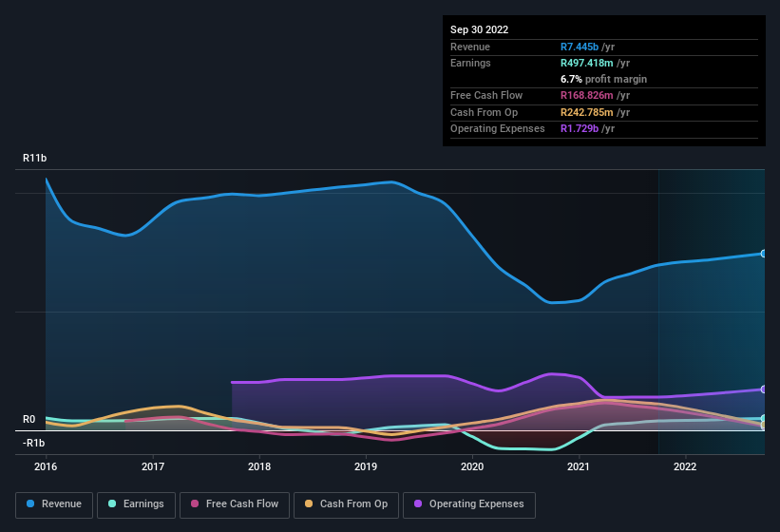Click the -R1b y-axis label
The height and width of the screenshot is (532, 780).
pos(33,443)
